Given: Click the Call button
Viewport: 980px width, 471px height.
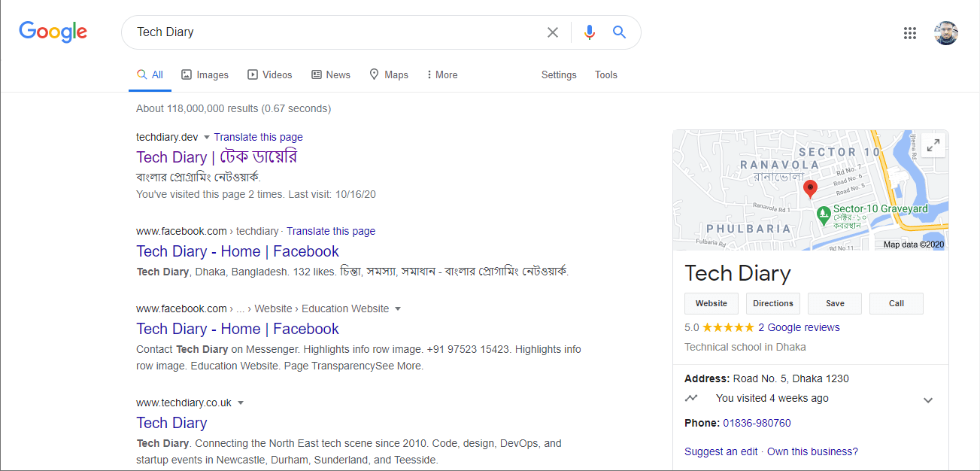Looking at the screenshot, I should coord(897,303).
